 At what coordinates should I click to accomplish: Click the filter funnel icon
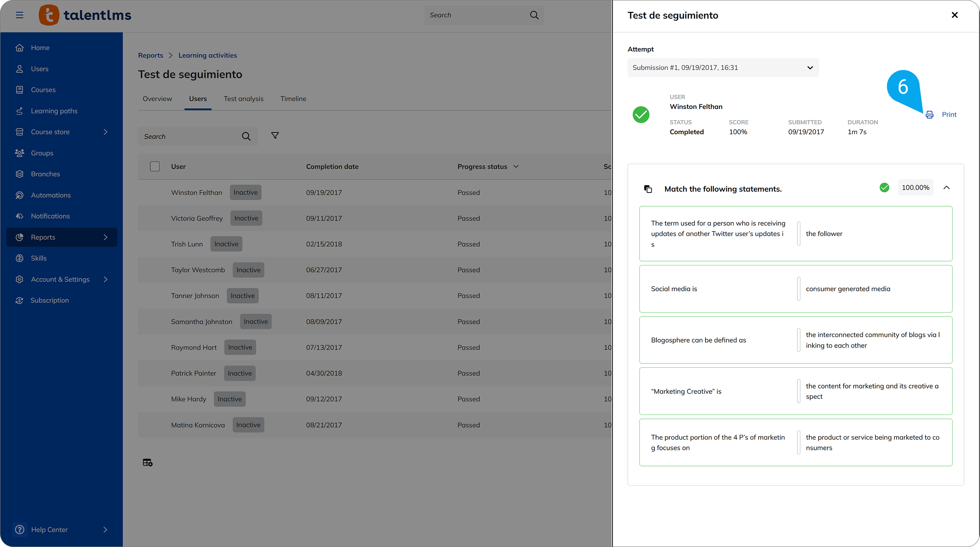pos(275,135)
